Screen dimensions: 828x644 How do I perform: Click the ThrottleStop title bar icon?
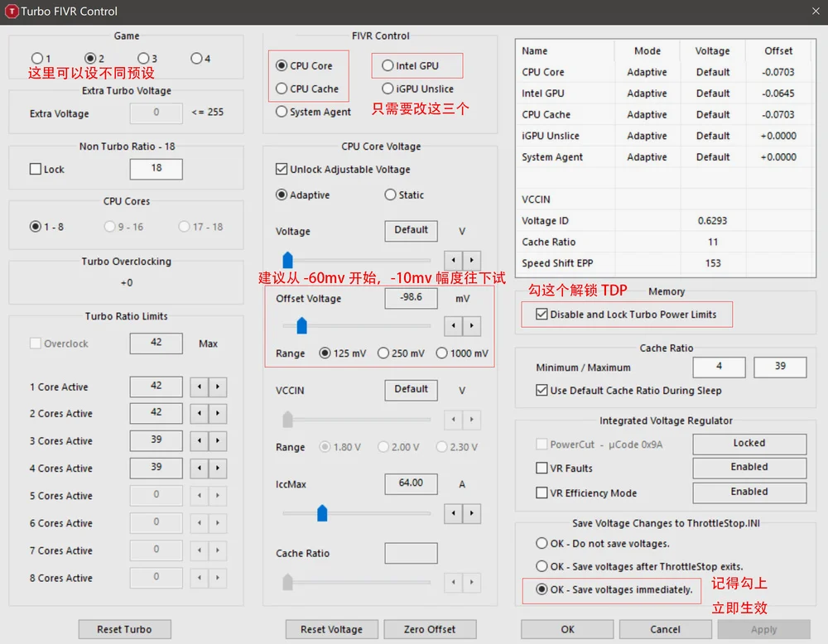click(x=11, y=11)
